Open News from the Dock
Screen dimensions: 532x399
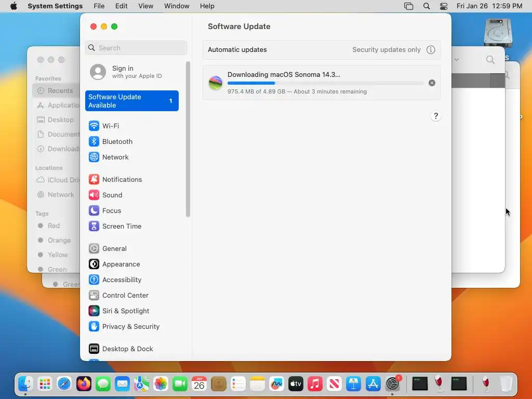coord(334,384)
